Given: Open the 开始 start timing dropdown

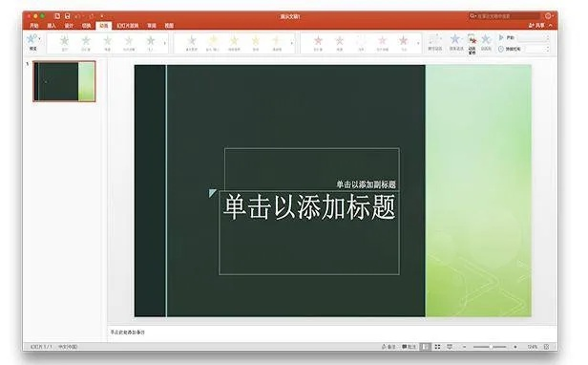Looking at the screenshot, I should point(534,38).
